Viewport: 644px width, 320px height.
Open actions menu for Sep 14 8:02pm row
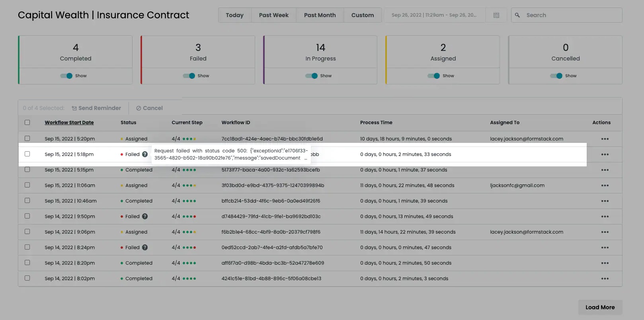(x=605, y=279)
